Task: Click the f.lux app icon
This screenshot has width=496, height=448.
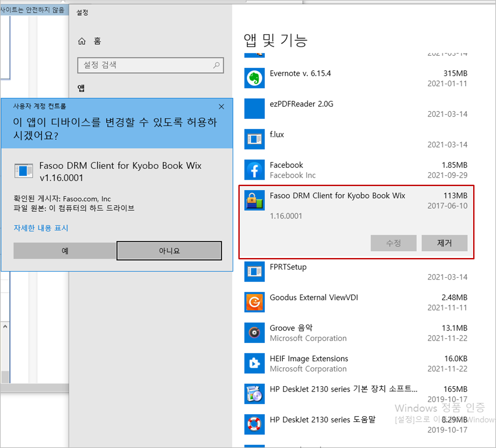Action: (254, 139)
